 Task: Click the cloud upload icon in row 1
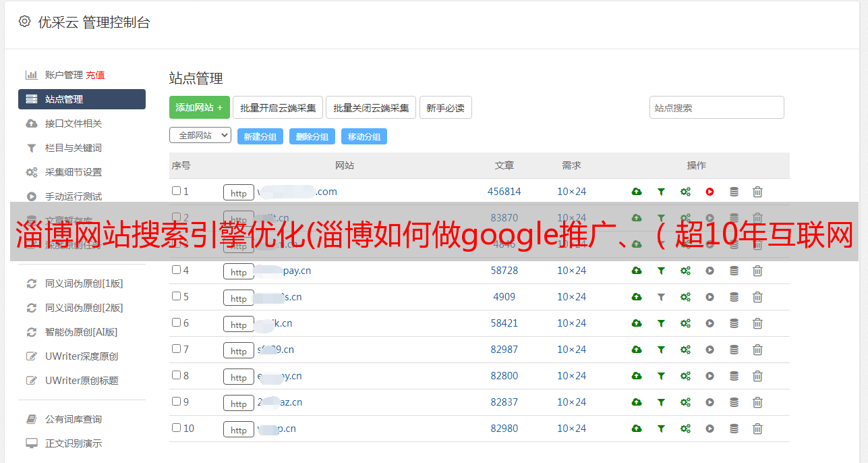[x=636, y=192]
